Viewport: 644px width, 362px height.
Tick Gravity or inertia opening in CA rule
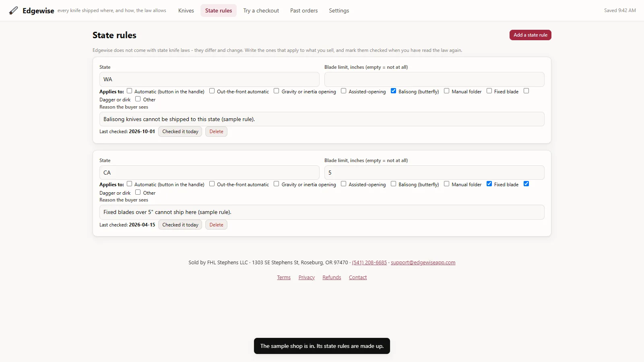276,184
